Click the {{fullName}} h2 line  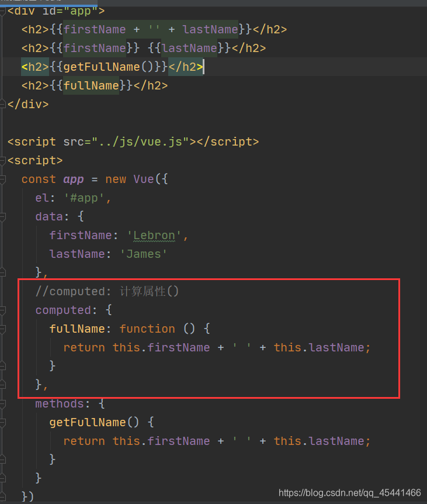[95, 85]
